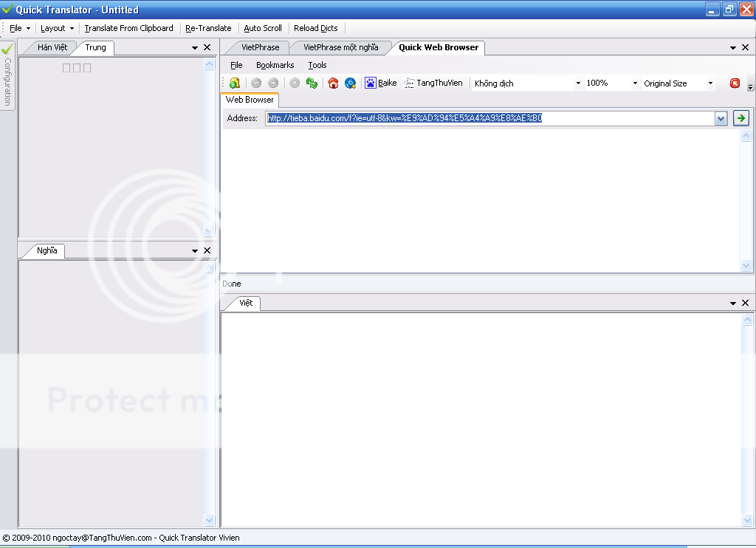Click the browser Forward arrow icon
The height and width of the screenshot is (548, 756).
pos(273,83)
